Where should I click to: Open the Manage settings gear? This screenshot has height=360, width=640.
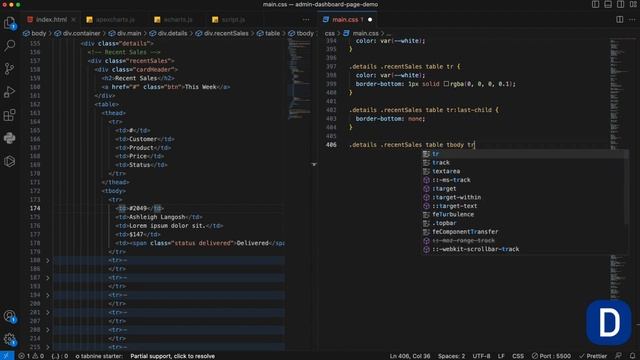tap(9, 339)
